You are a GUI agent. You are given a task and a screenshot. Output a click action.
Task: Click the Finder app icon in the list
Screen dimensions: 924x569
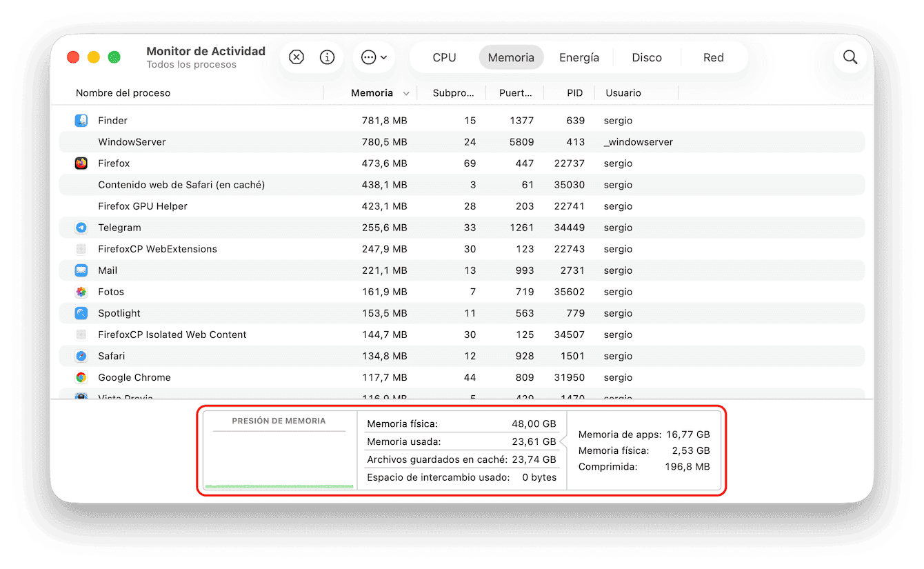(81, 121)
